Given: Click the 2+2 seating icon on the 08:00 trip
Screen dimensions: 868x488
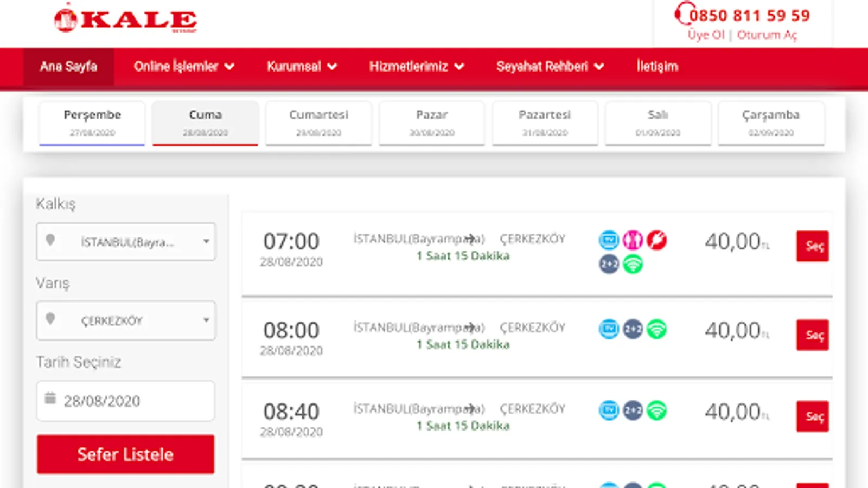Looking at the screenshot, I should point(633,329).
